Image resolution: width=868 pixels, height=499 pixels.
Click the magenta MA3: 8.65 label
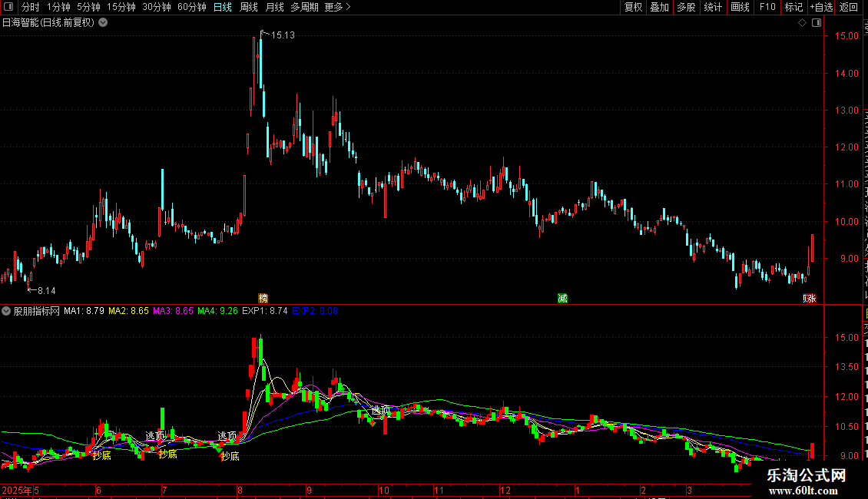(174, 311)
